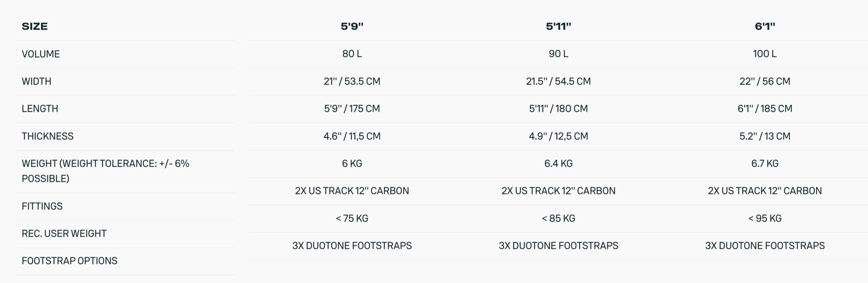Select the 6'1'' size column header

pos(765,26)
